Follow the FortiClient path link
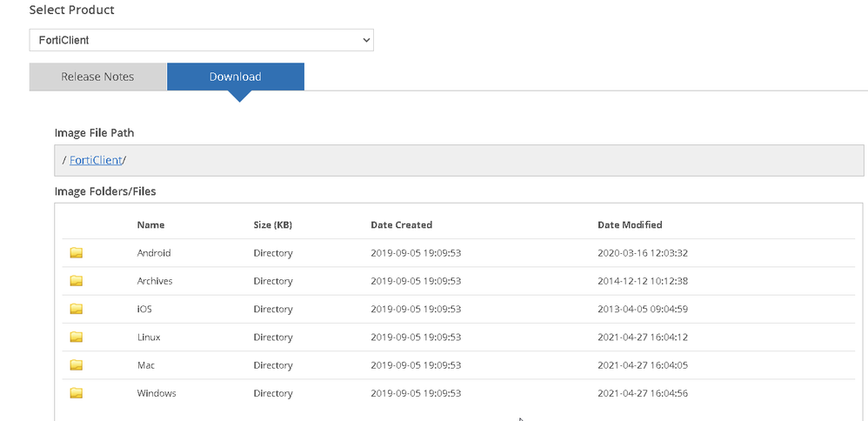Screen dimensions: 868x421 96,160
